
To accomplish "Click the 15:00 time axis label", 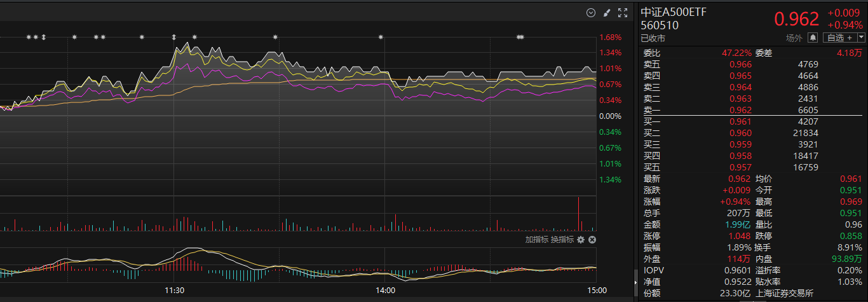I will pyautogui.click(x=597, y=291).
